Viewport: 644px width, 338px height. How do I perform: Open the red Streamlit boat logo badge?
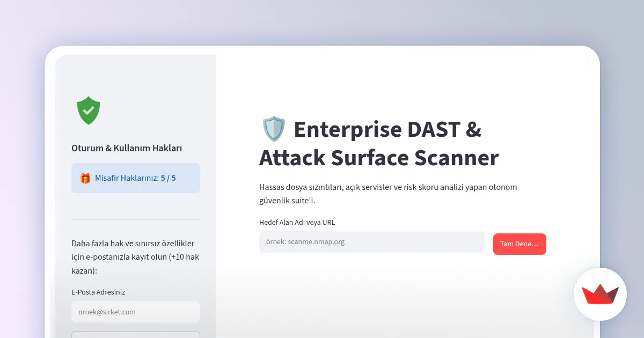click(600, 294)
